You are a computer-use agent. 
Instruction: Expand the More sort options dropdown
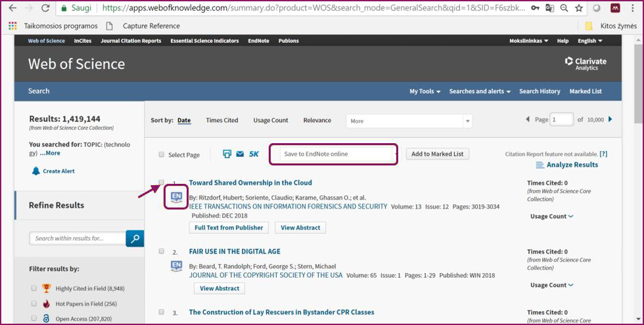click(x=409, y=121)
